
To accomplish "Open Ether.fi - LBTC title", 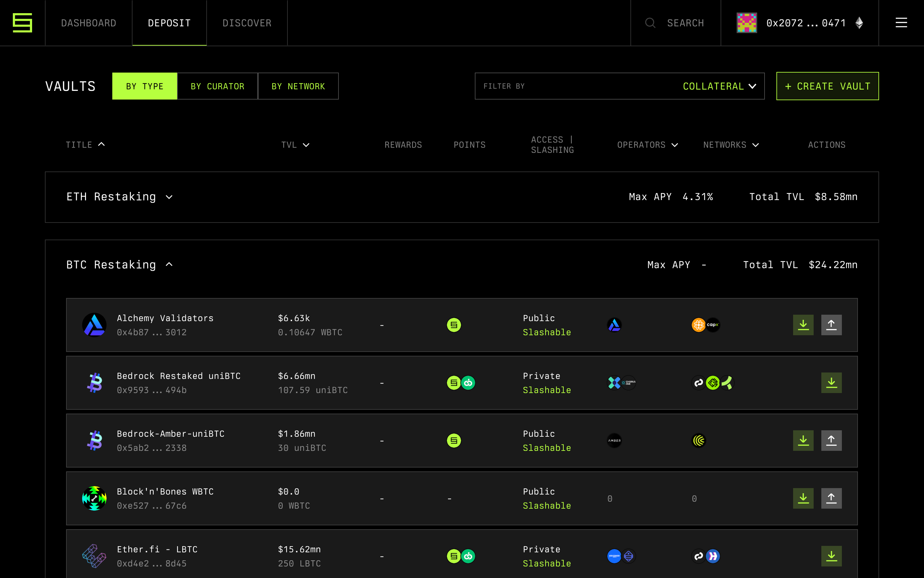I will coord(157,549).
